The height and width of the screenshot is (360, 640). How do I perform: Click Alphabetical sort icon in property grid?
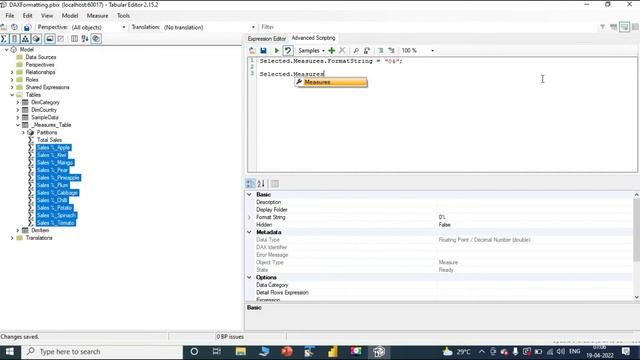pos(261,184)
